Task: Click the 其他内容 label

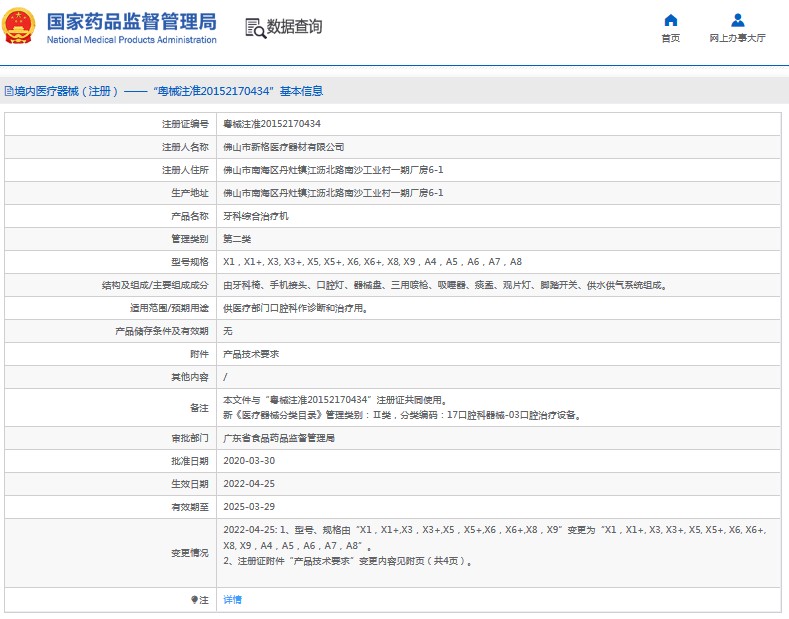Action: pos(190,377)
